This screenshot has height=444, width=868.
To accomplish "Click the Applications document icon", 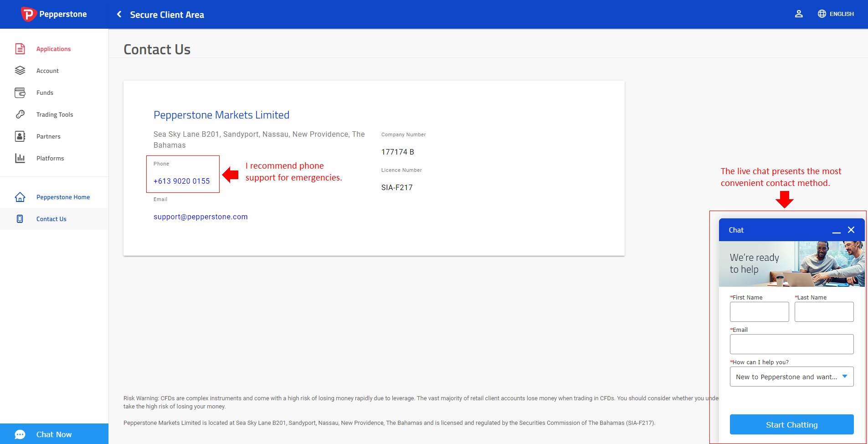I will 20,49.
